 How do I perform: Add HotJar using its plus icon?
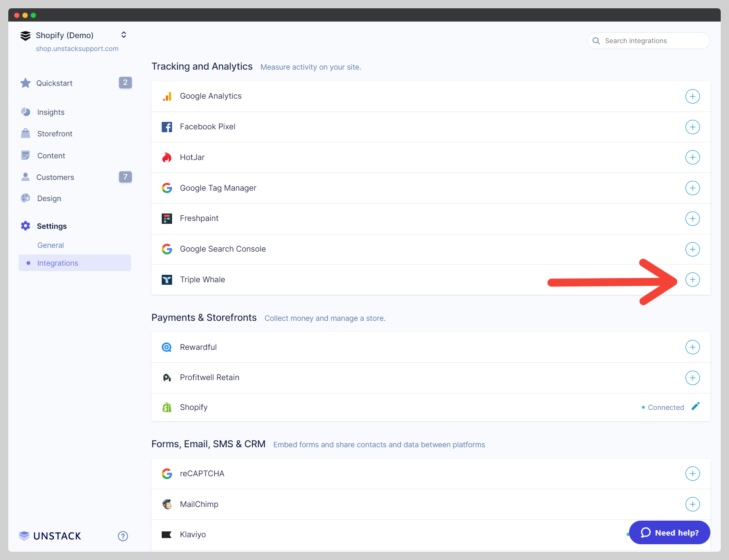tap(692, 158)
